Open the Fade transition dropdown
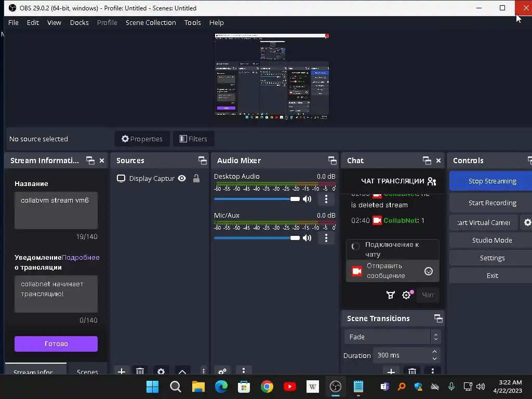This screenshot has height=399, width=532. 393,337
